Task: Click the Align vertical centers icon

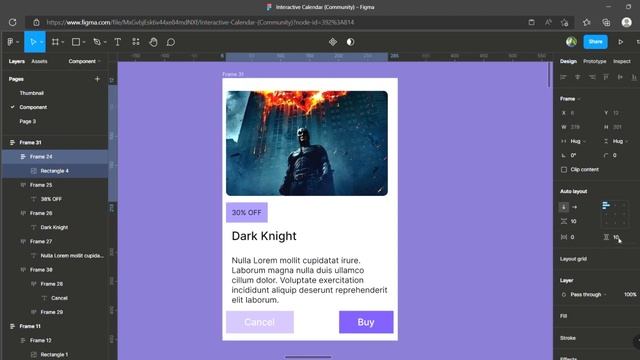Action: [620, 77]
